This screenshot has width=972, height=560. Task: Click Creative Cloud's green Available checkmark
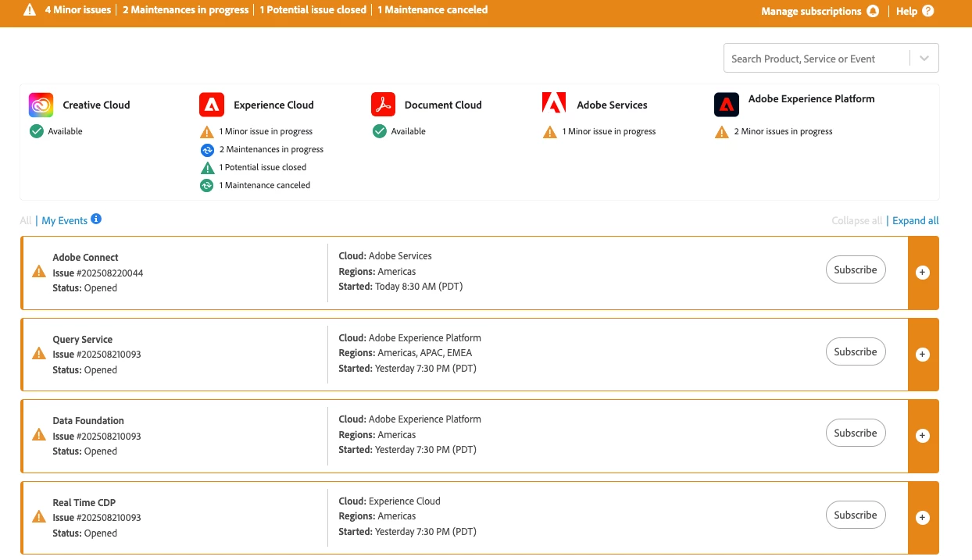[x=36, y=131]
